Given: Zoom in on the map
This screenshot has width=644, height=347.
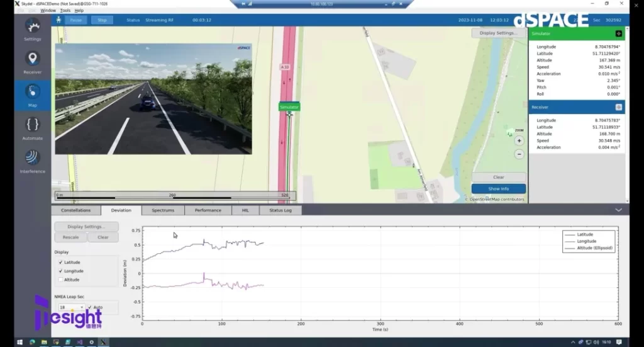Looking at the screenshot, I should point(519,141).
